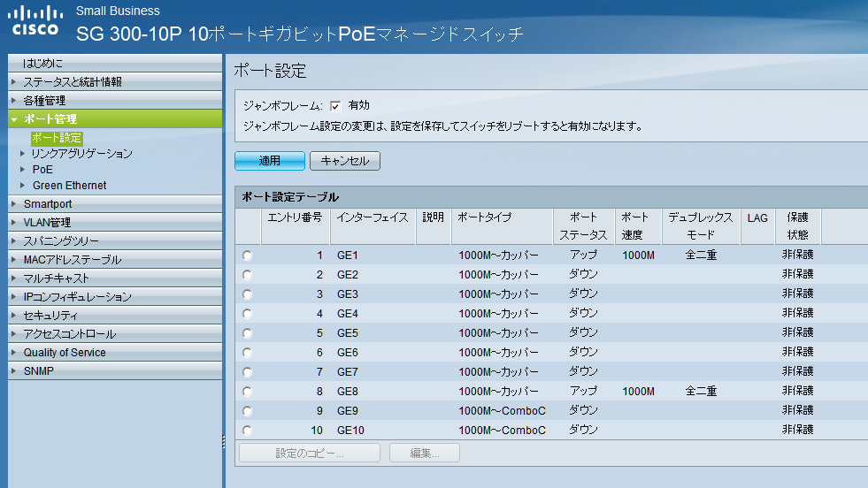This screenshot has width=868, height=488.
Task: Click the 適用 button
Action: [x=270, y=160]
